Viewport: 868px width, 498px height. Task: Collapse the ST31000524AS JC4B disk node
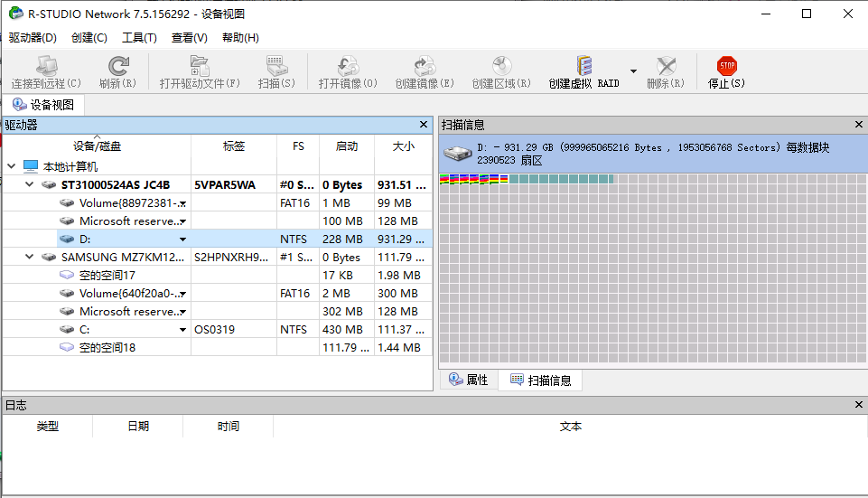pos(29,184)
